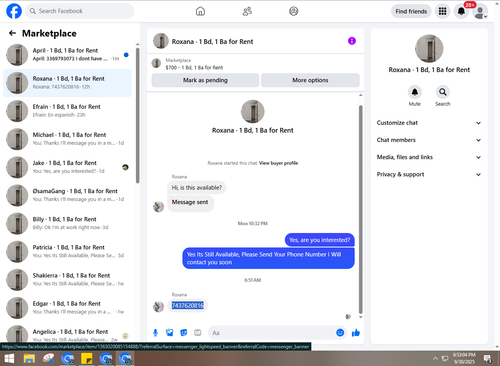Click Roxana's avatar beside the phone number
This screenshot has width=500, height=366.
pyautogui.click(x=158, y=307)
